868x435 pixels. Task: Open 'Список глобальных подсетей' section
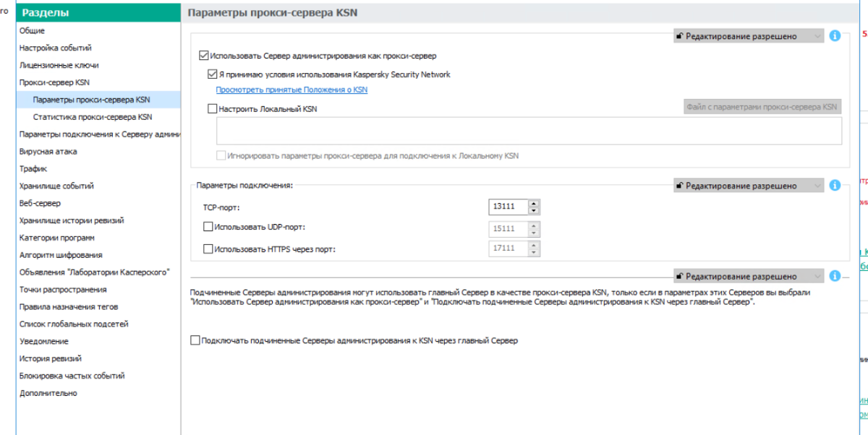tap(74, 324)
